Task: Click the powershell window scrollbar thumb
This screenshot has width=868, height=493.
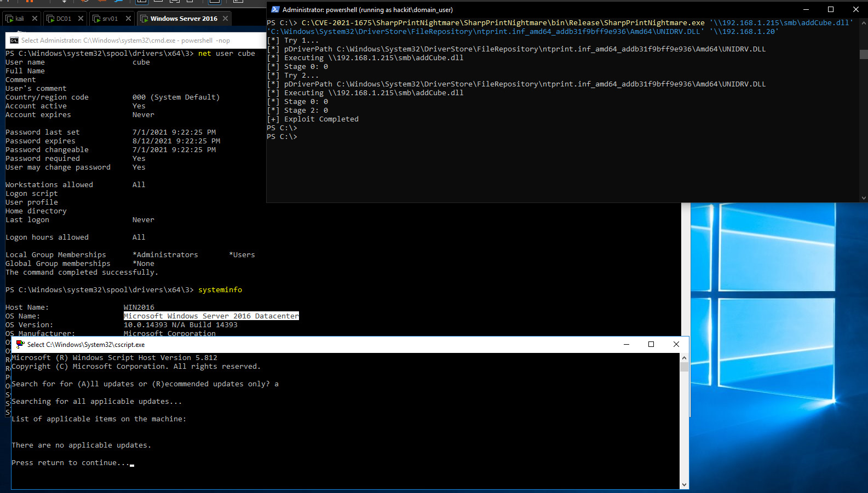Action: (x=864, y=54)
